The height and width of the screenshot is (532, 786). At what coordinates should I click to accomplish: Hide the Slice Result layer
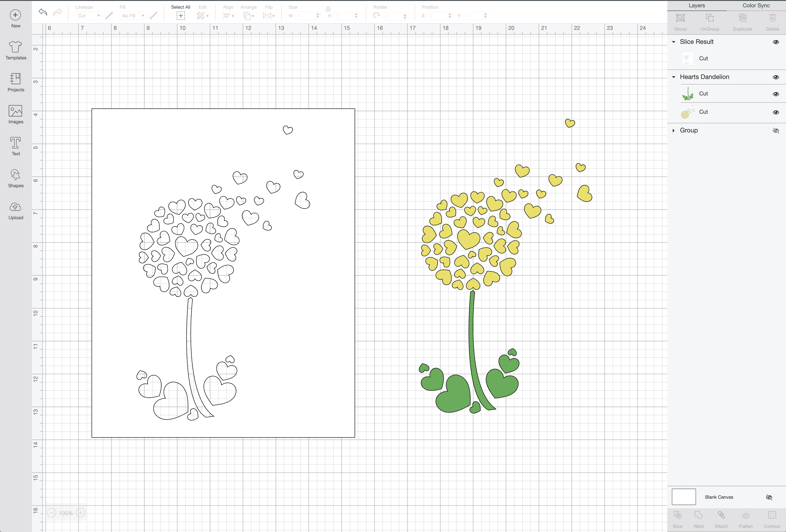pos(776,42)
